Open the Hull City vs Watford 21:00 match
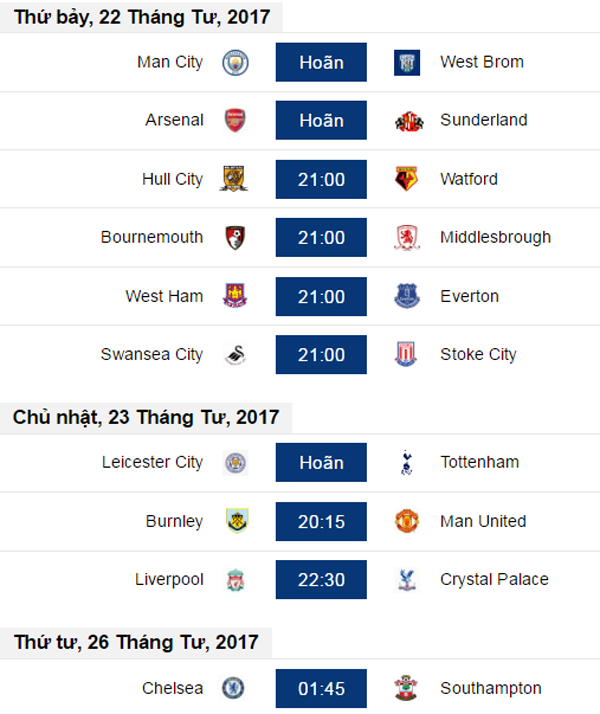The height and width of the screenshot is (714, 600). [321, 179]
